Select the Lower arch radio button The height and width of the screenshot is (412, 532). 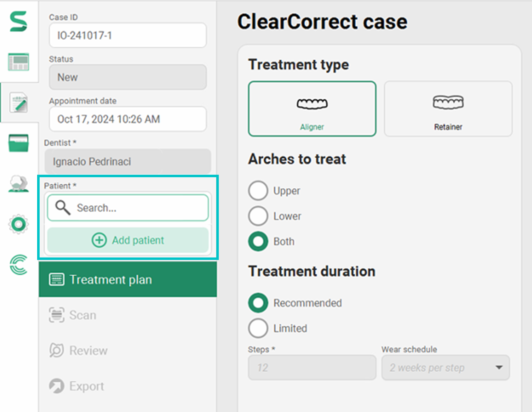point(258,216)
